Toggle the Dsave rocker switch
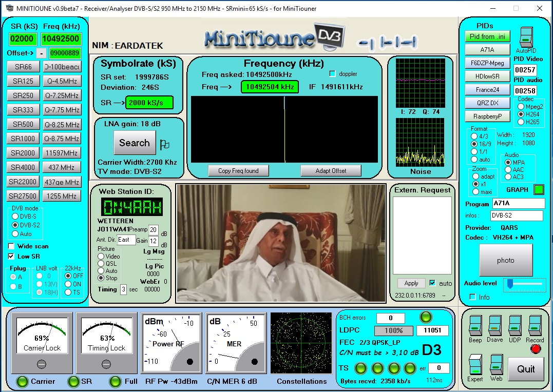553x392 pixels. pos(495,325)
